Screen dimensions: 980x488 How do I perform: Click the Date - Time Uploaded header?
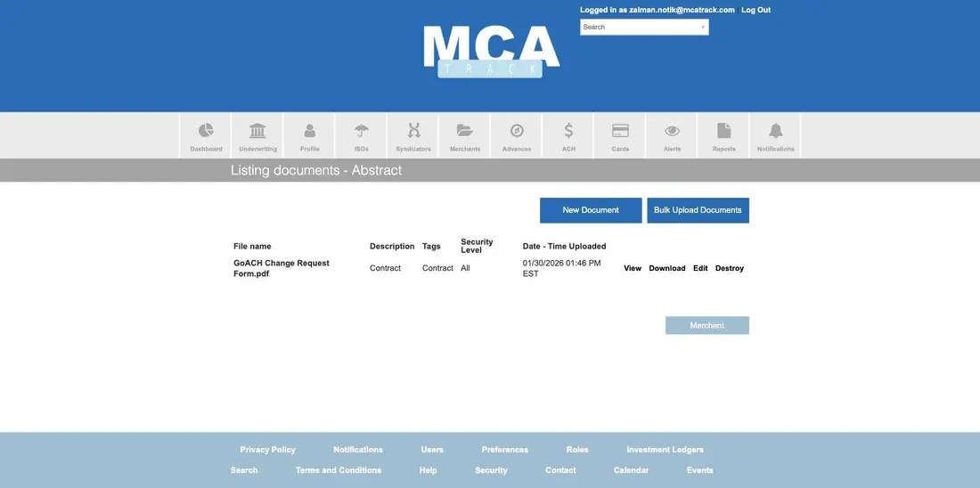tap(564, 246)
